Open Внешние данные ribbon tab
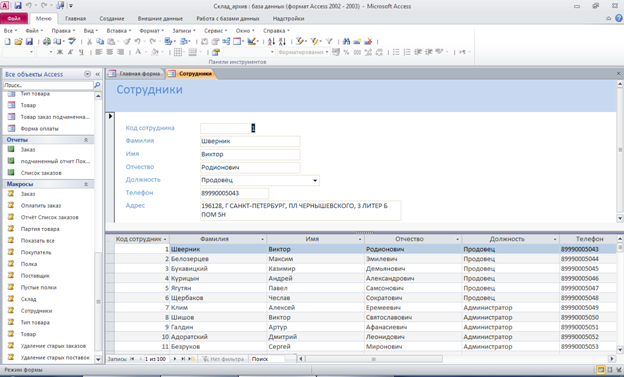Screen dimensions: 624x377 [x=160, y=18]
